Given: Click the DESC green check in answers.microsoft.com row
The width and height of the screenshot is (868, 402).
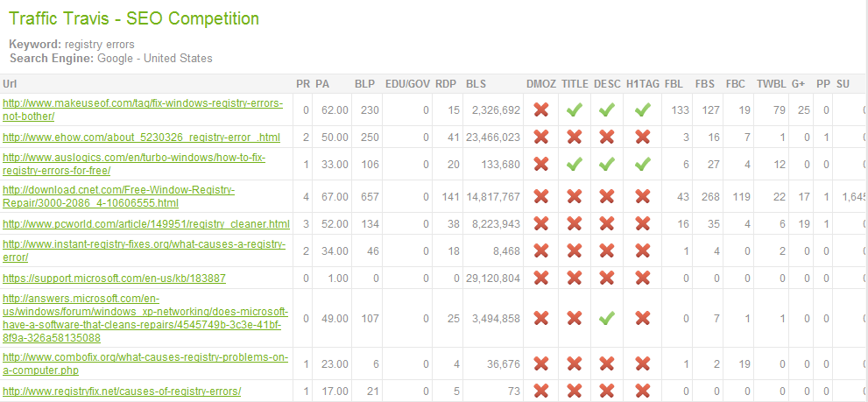Looking at the screenshot, I should click(x=607, y=319).
